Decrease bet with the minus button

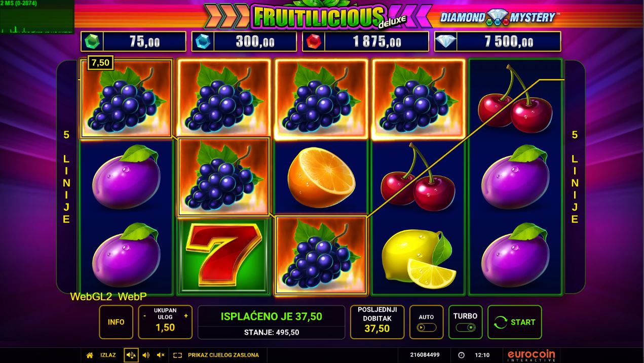coord(145,316)
